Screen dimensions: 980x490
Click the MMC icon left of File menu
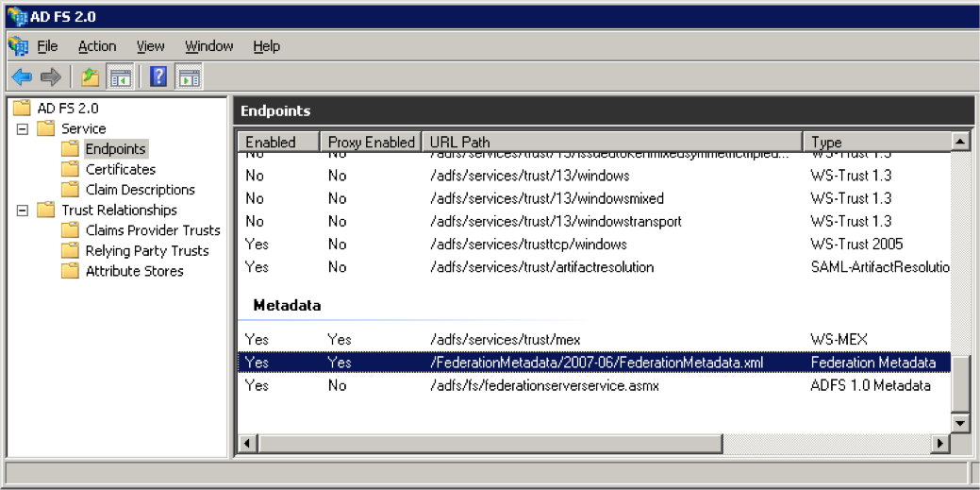pyautogui.click(x=18, y=45)
